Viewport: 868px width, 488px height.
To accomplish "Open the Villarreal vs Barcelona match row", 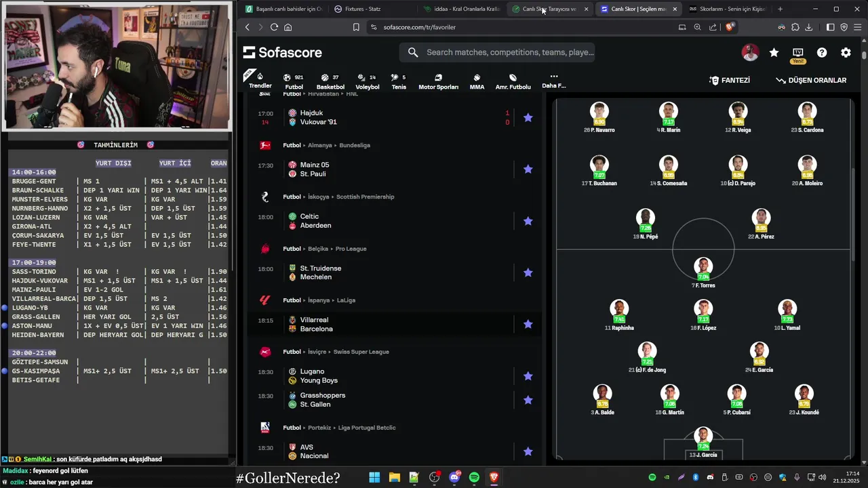I will (395, 324).
